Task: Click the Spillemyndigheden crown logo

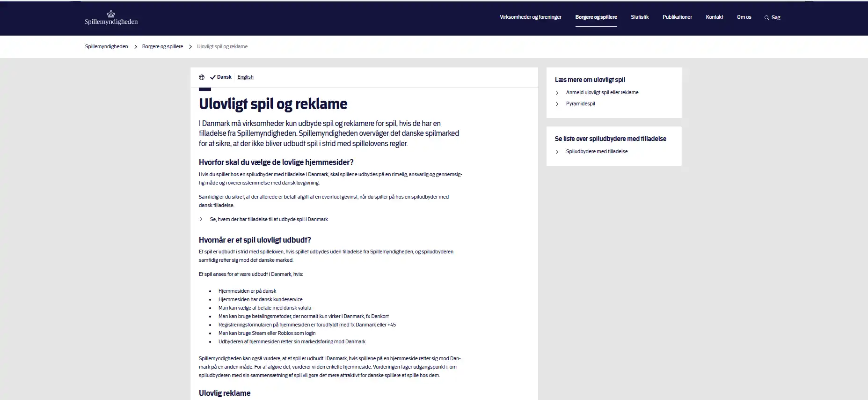Action: 111,17
